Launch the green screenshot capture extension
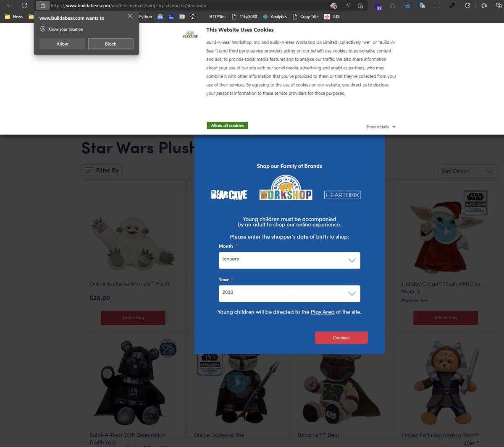Screen dimensions: 504x447 (x=437, y=5)
